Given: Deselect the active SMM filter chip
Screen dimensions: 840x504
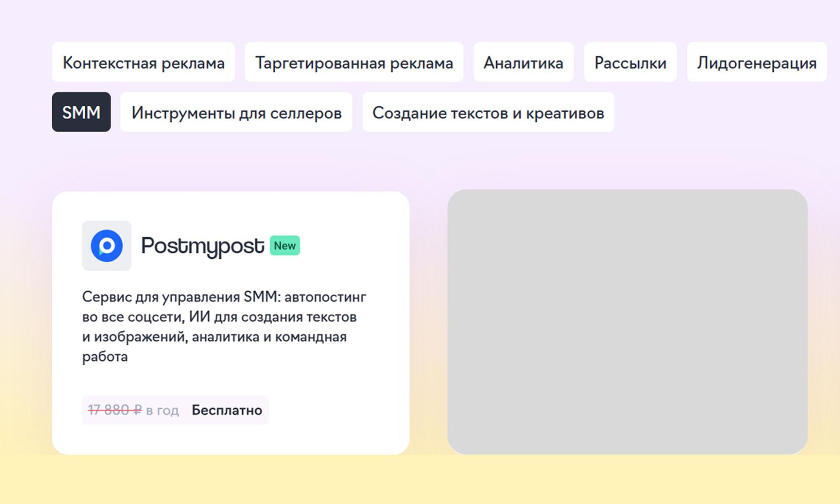Looking at the screenshot, I should point(81,112).
